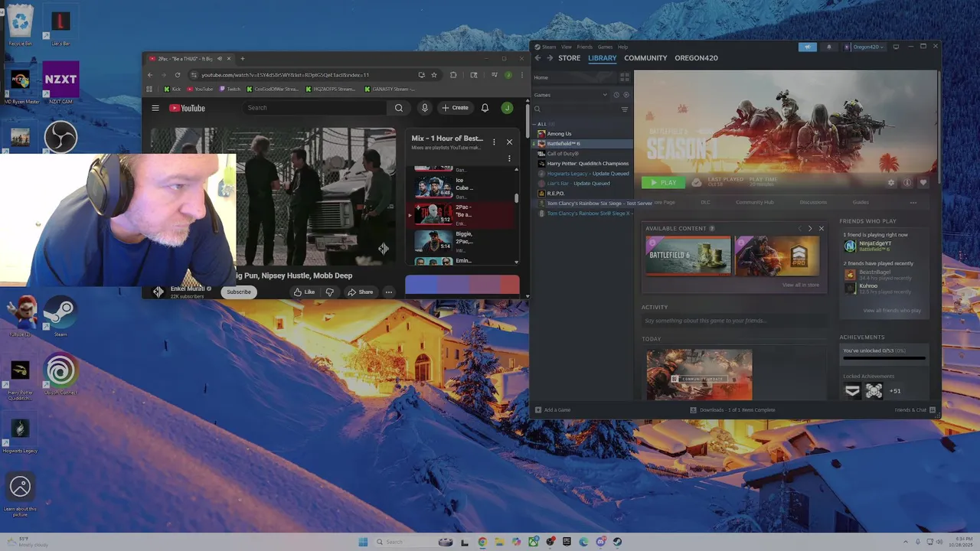Image resolution: width=980 pixels, height=551 pixels.
Task: Dislike the 2Pac video
Action: coord(329,292)
